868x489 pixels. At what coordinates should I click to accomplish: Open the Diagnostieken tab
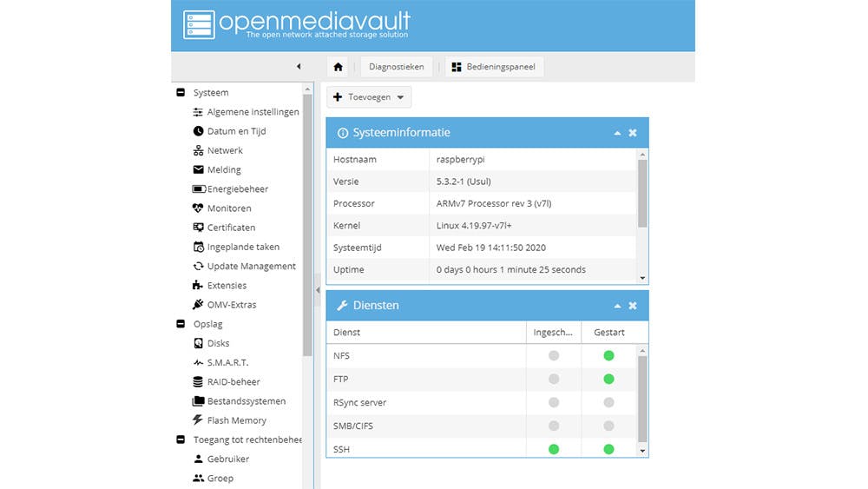397,67
